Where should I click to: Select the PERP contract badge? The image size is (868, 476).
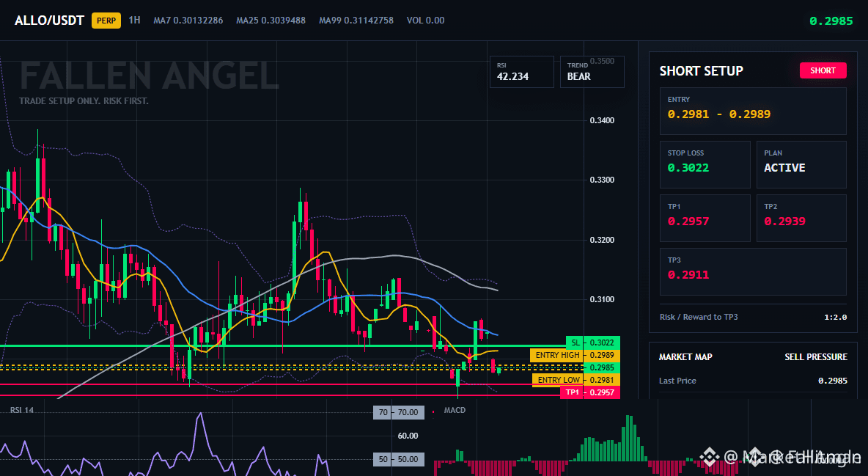tap(106, 21)
